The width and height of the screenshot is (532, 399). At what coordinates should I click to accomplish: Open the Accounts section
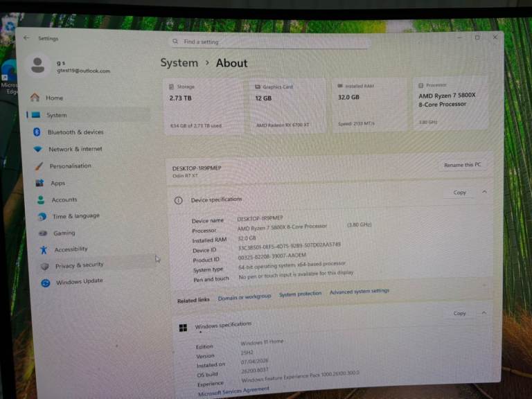pos(64,199)
